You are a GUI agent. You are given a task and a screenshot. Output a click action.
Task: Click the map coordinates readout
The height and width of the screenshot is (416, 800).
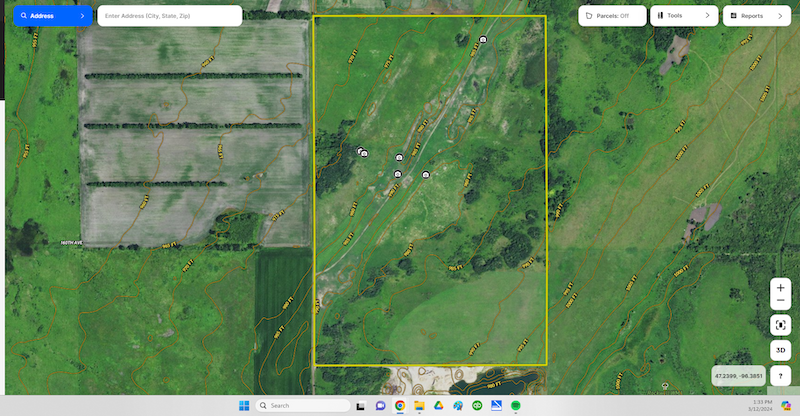click(x=738, y=377)
